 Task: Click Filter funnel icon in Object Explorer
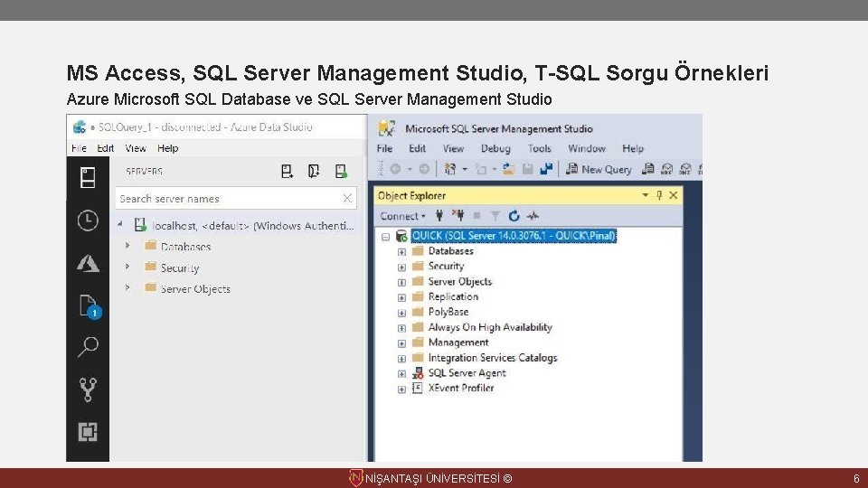coord(495,216)
